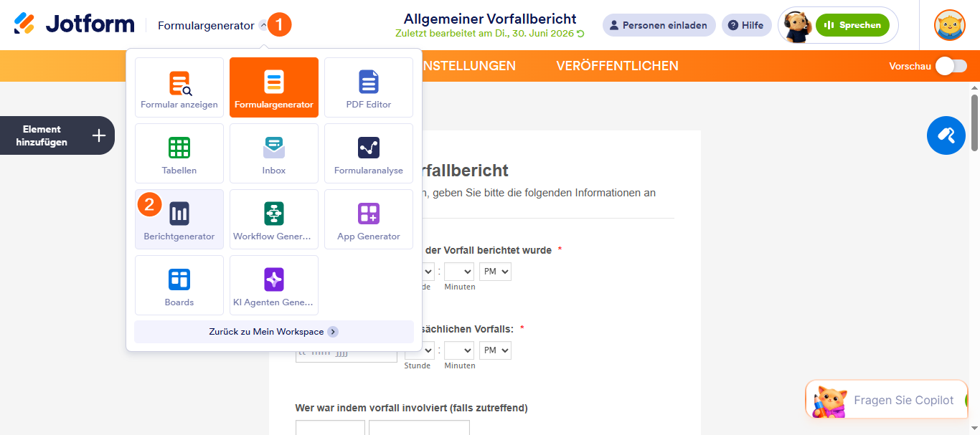Open the PDF Editor tile
980x435 pixels.
(369, 87)
